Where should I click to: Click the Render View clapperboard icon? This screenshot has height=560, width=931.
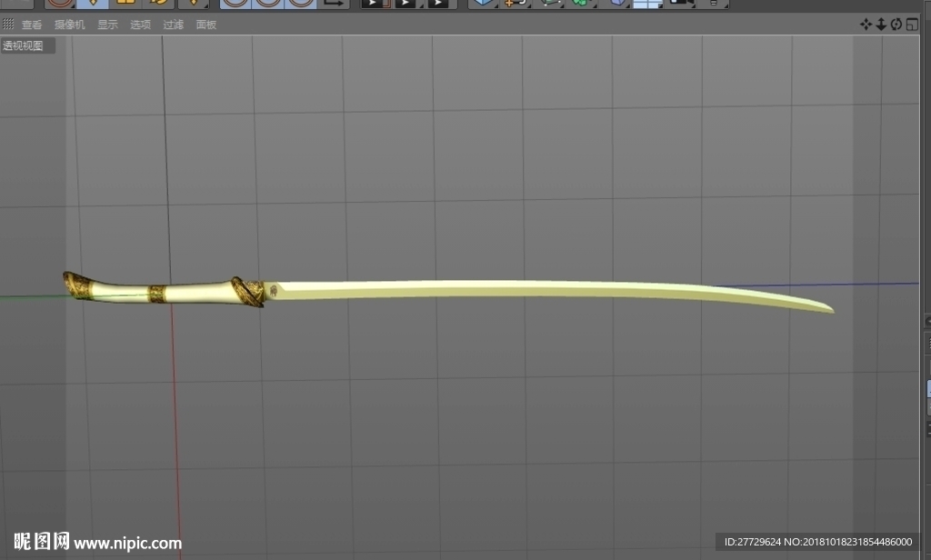[x=375, y=4]
